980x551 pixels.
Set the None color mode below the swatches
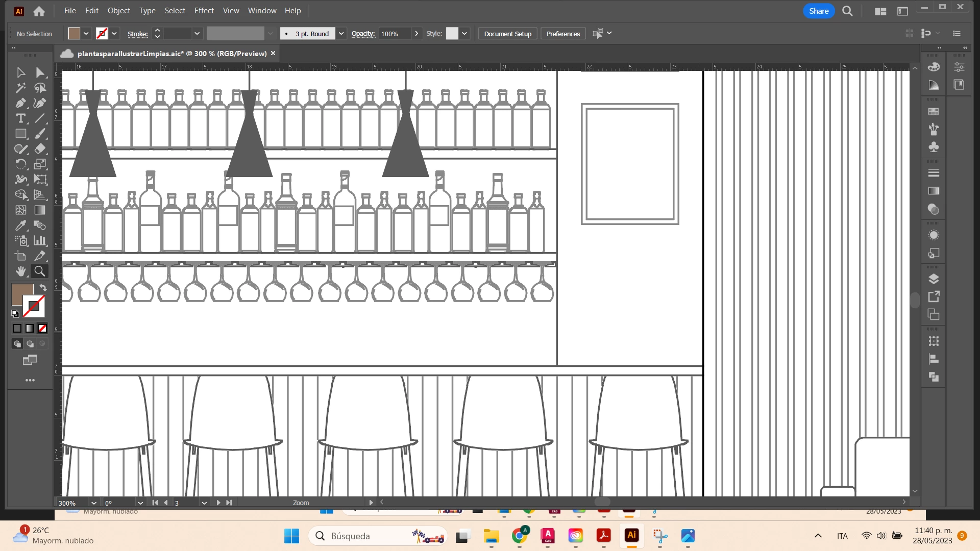(x=43, y=329)
